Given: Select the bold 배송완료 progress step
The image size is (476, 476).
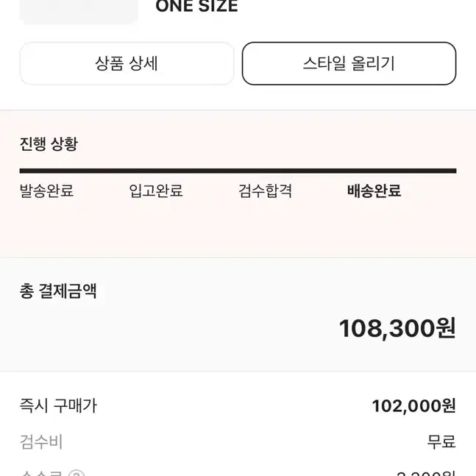Looking at the screenshot, I should coord(374,191).
